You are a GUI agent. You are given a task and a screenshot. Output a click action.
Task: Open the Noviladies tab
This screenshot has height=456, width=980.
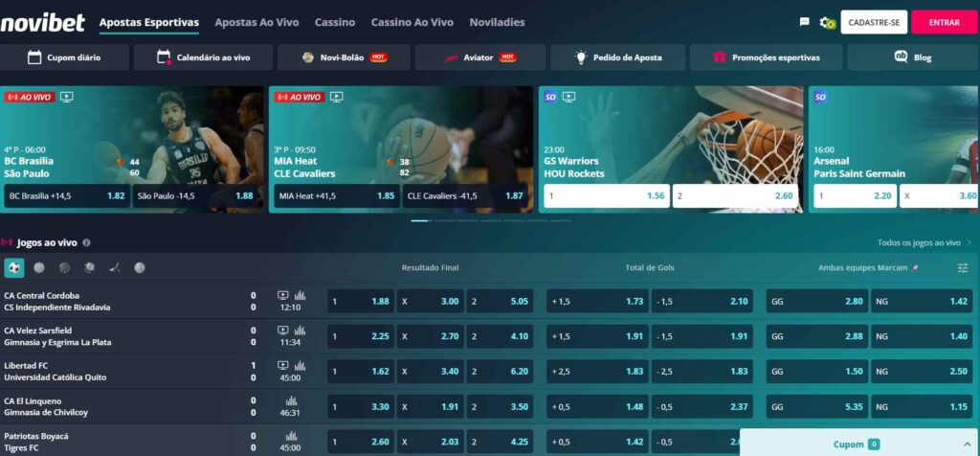[497, 23]
